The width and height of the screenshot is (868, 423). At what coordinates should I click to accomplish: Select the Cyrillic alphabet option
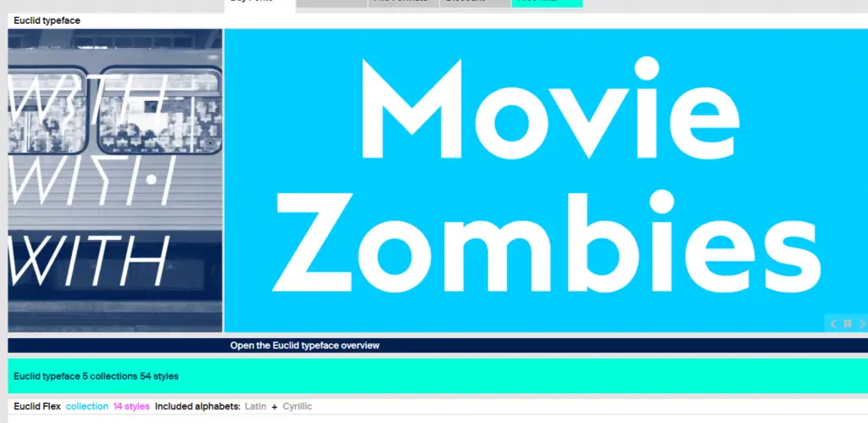point(298,406)
